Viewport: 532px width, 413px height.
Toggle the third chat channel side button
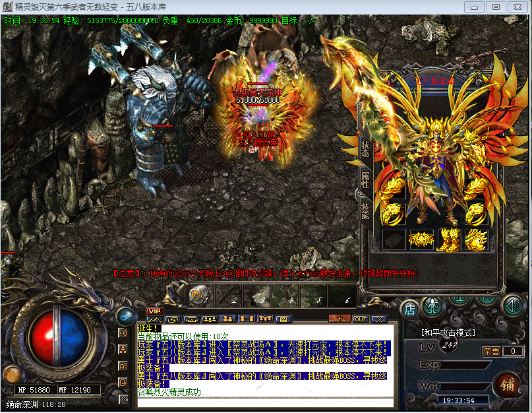pos(123,366)
